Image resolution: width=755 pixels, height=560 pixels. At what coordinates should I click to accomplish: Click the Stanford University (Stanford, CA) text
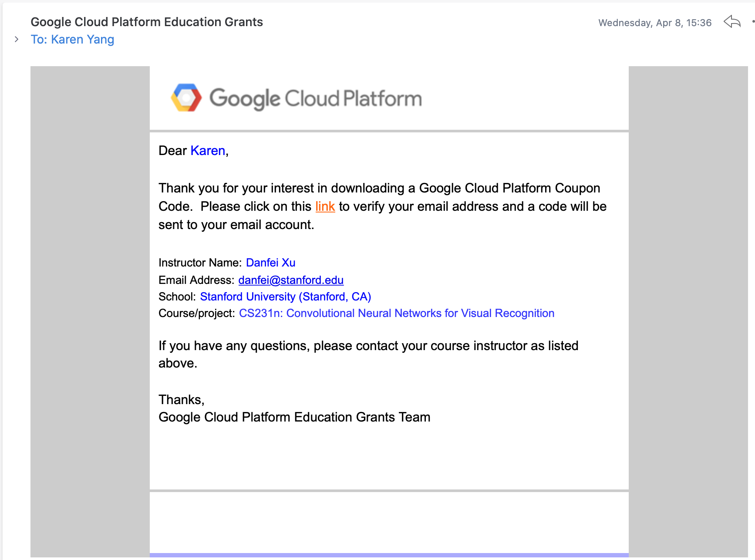coord(286,297)
